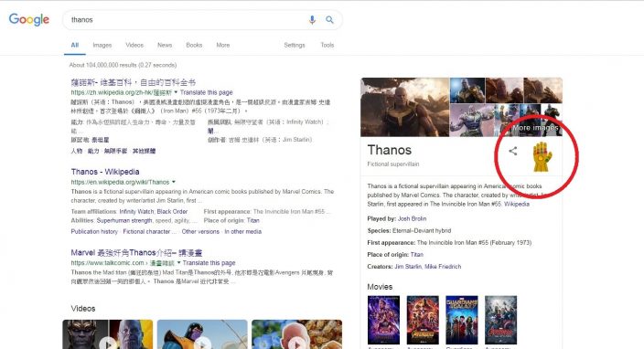Click the Tools button

327,45
